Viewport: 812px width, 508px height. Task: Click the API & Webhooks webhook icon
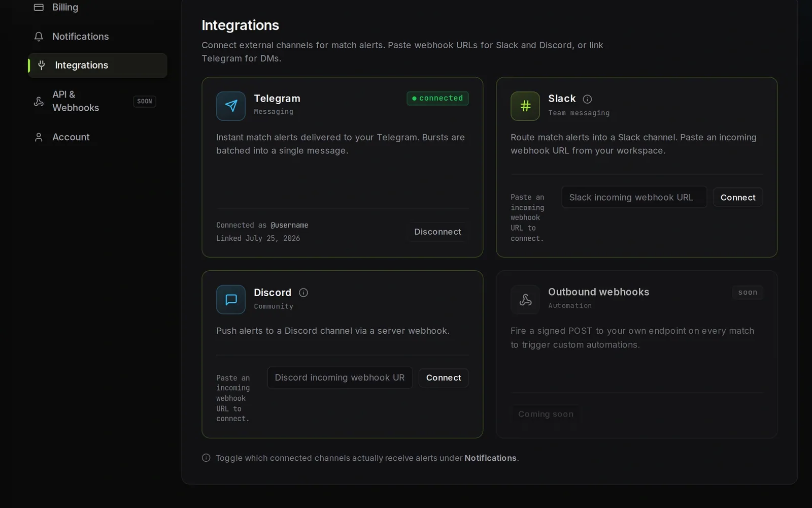point(39,101)
